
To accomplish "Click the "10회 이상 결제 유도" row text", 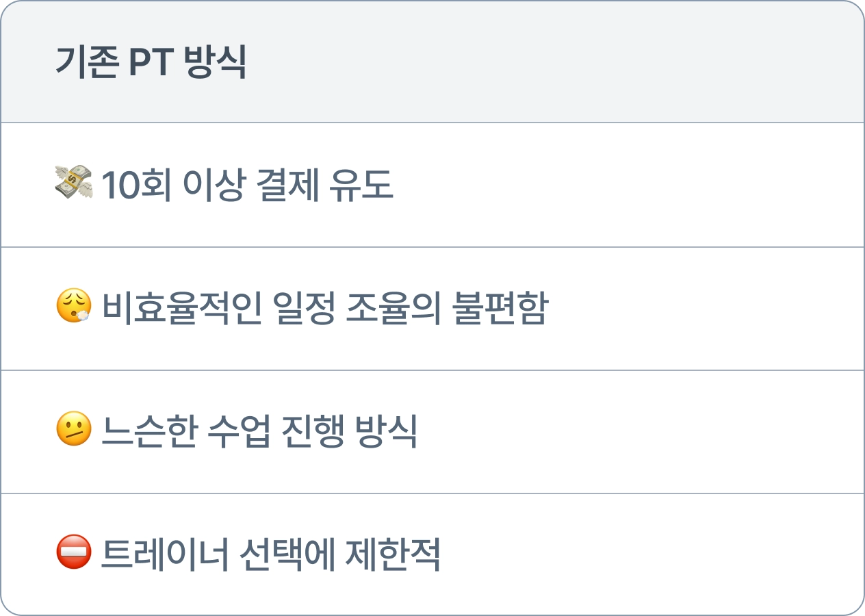I will 247,185.
